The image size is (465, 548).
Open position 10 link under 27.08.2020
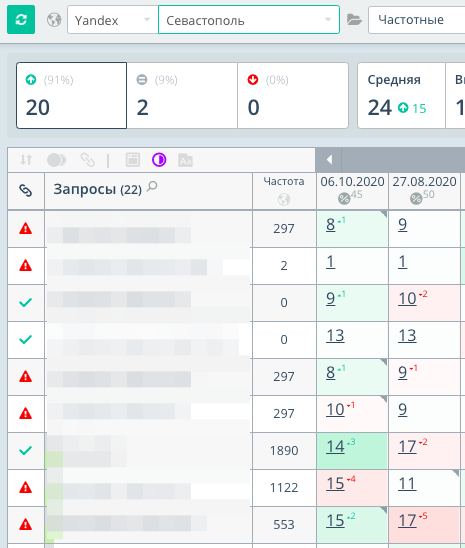click(x=407, y=299)
